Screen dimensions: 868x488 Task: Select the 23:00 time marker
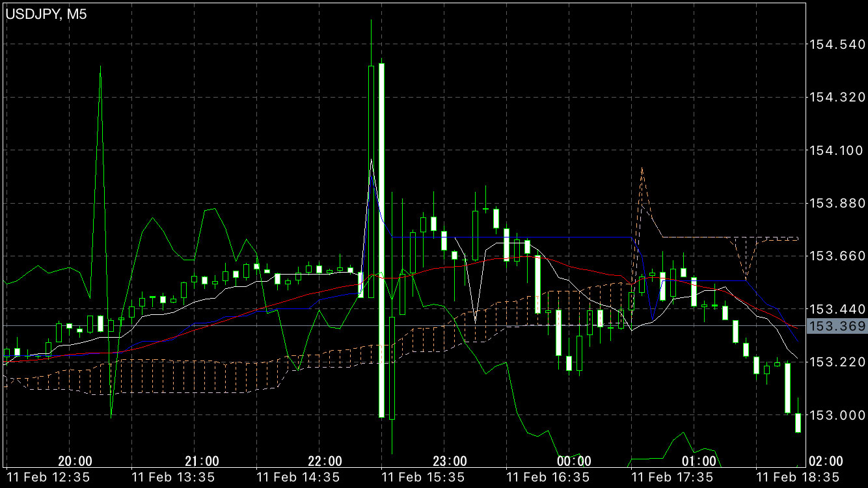pos(450,461)
